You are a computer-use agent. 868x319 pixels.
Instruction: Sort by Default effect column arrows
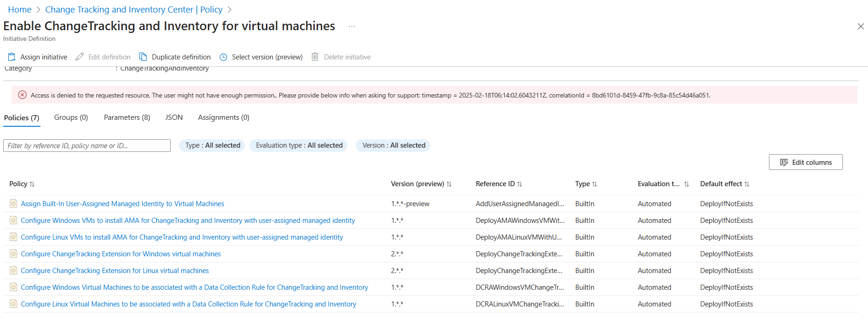tap(747, 184)
